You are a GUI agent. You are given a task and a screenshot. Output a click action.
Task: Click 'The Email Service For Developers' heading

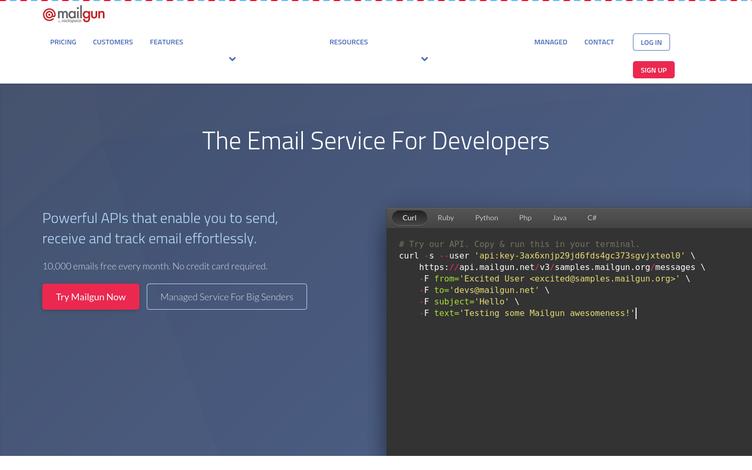point(376,141)
